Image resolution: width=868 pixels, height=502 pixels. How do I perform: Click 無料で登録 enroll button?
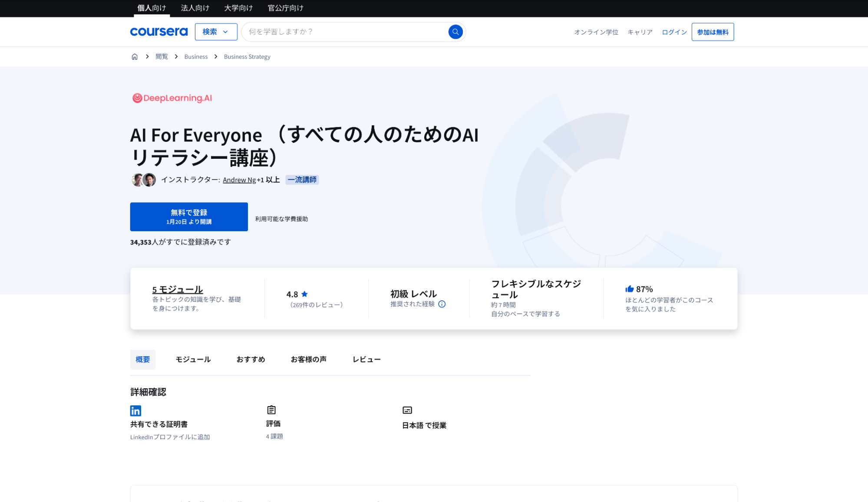pos(189,217)
